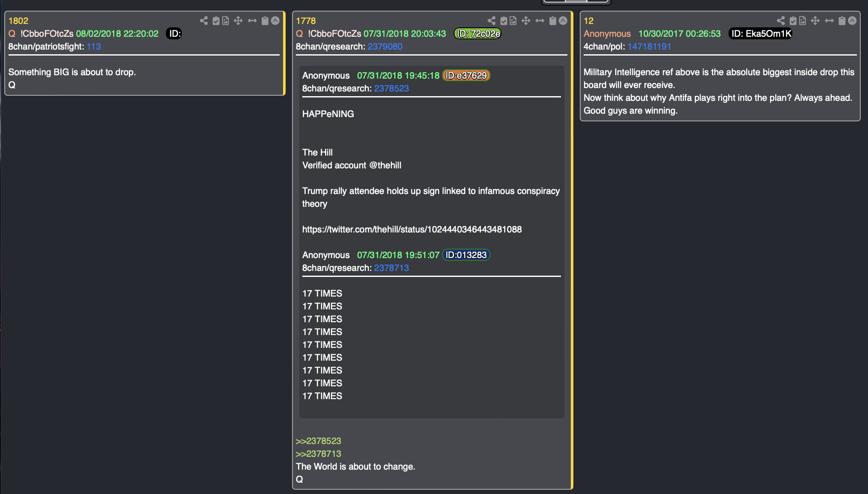Click post number 1778
Image resolution: width=868 pixels, height=494 pixels.
pos(306,21)
